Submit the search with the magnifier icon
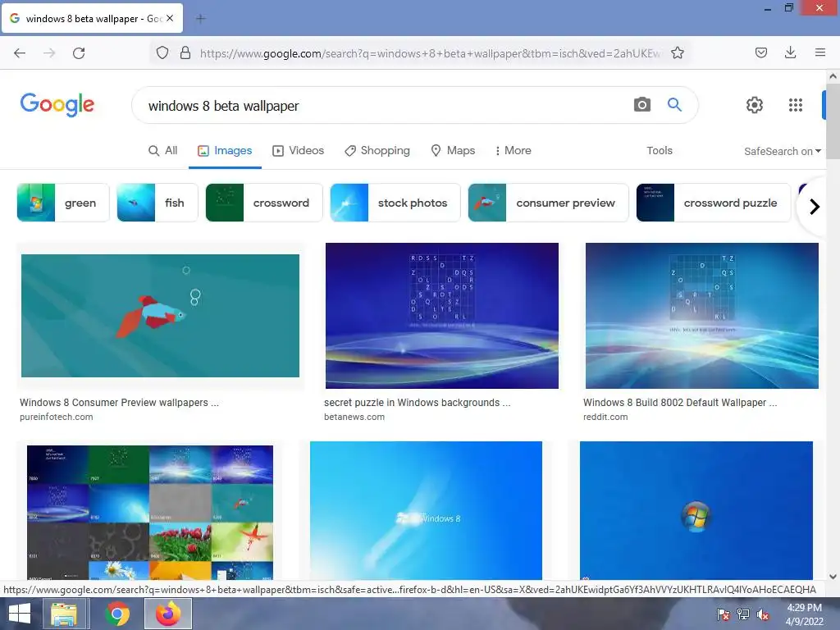Image resolution: width=840 pixels, height=630 pixels. tap(674, 104)
